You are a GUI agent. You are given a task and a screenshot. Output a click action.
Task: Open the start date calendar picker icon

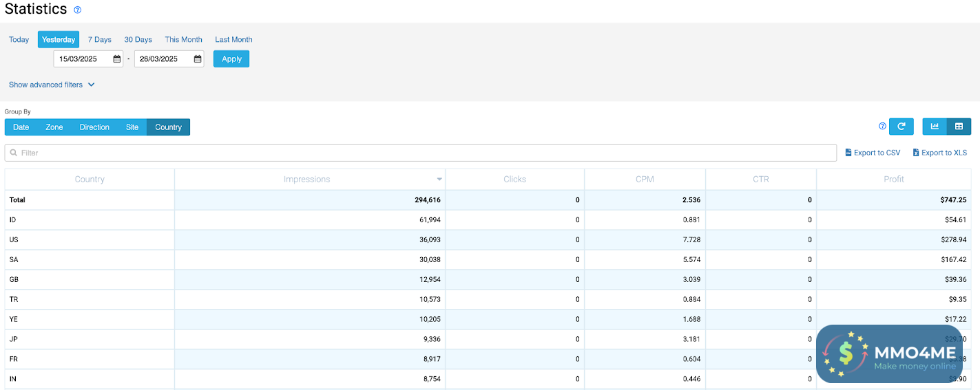pyautogui.click(x=117, y=59)
